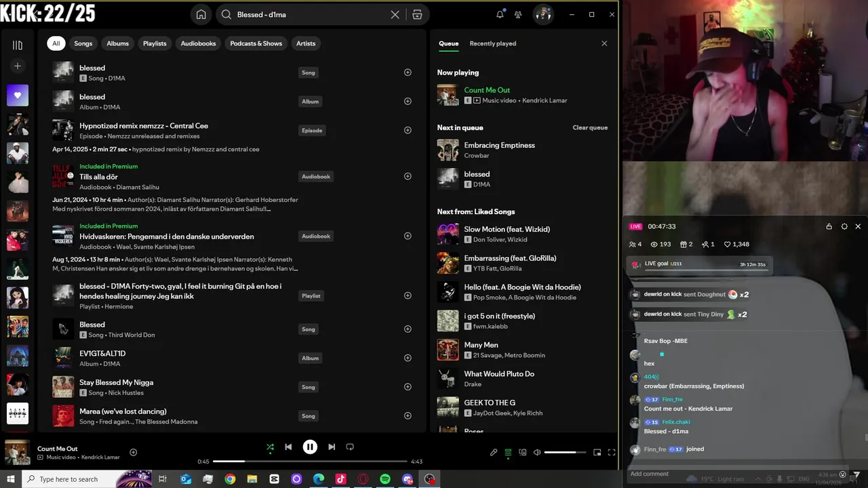Select the Queue tab in right panel
Viewport: 868px width, 488px height.
(x=448, y=43)
